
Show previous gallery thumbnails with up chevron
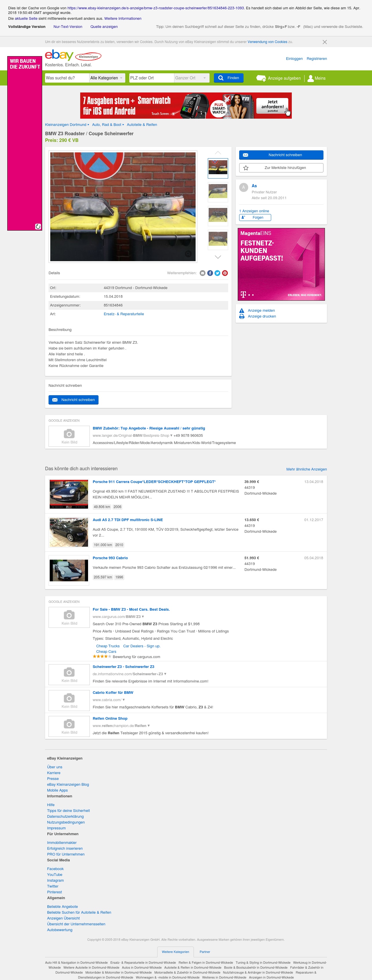pos(218,153)
